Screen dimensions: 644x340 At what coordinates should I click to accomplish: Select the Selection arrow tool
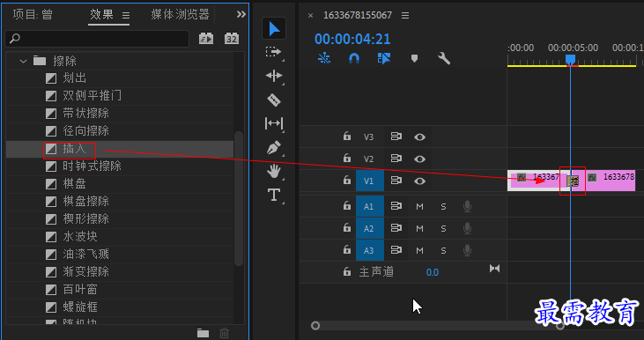click(274, 29)
